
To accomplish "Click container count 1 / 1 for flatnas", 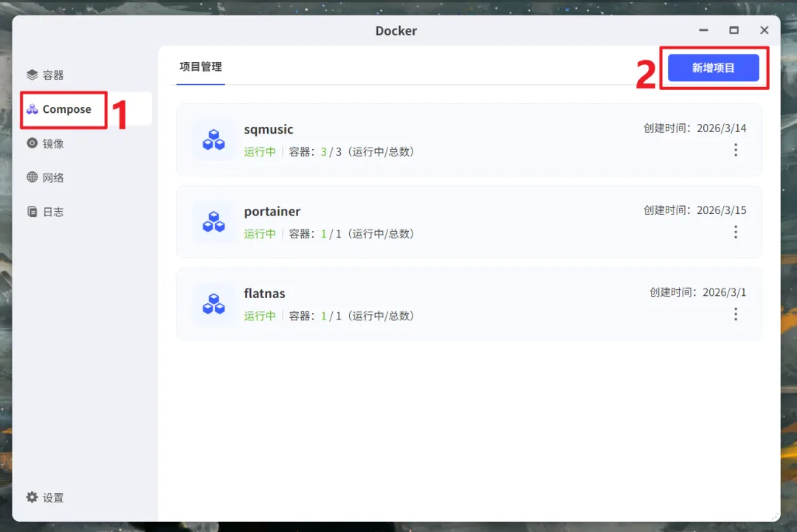I will click(331, 316).
